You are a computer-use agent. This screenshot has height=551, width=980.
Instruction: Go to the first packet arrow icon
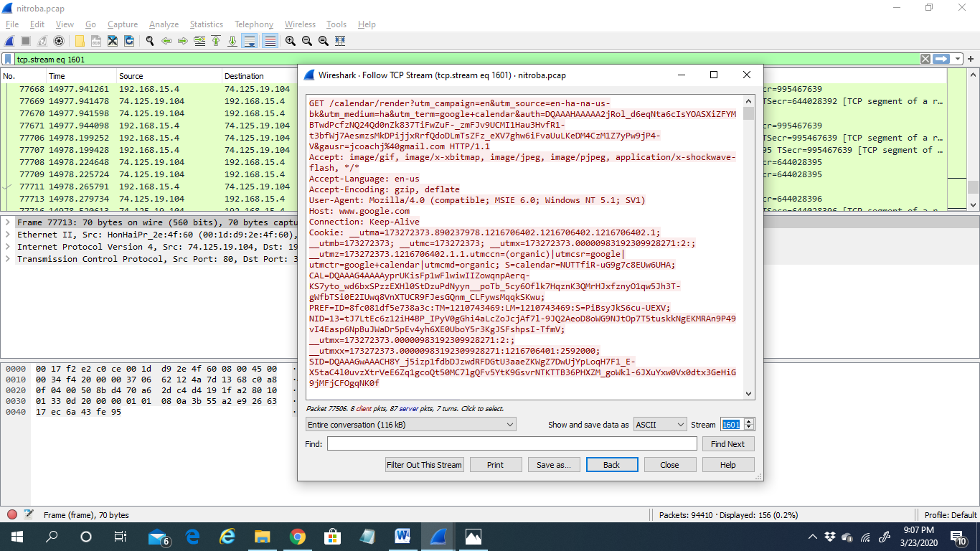coord(216,42)
